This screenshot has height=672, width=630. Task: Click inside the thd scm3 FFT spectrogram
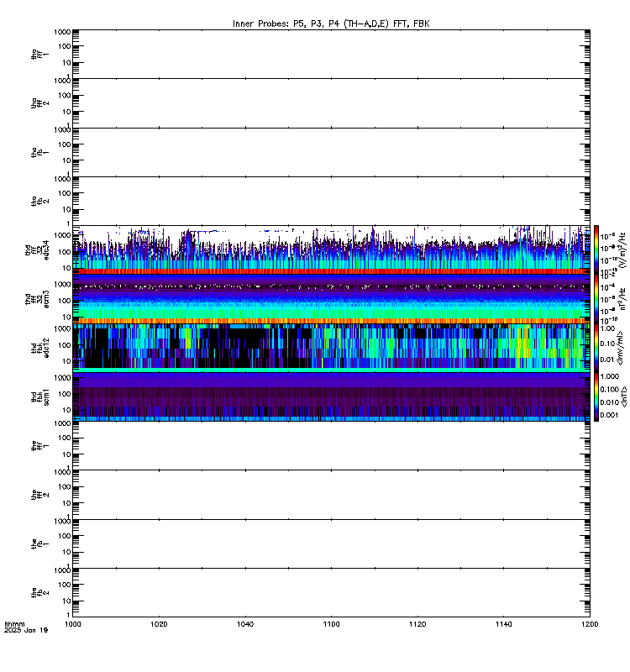(331, 299)
